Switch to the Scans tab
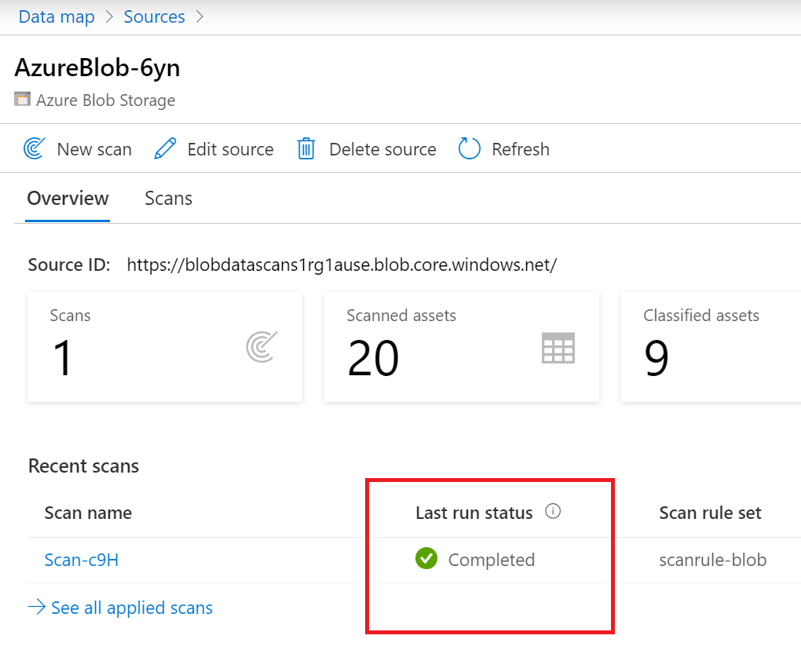Screen dimensions: 801x672 [x=168, y=199]
